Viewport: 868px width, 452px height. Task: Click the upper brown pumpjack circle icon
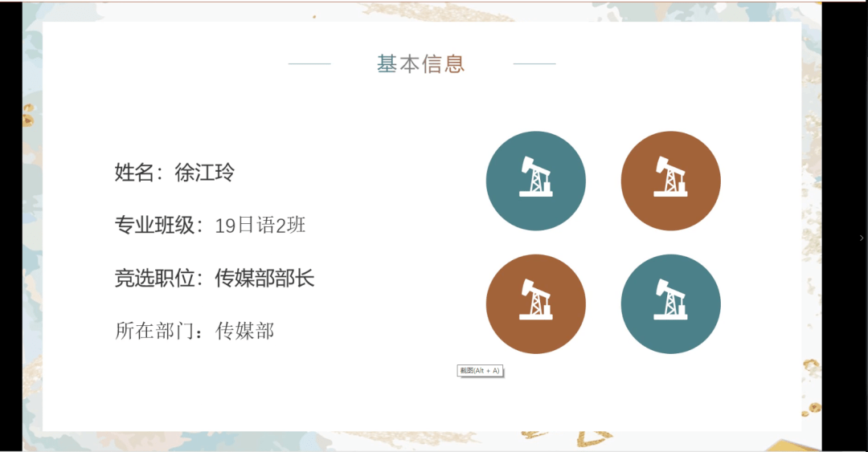click(670, 181)
